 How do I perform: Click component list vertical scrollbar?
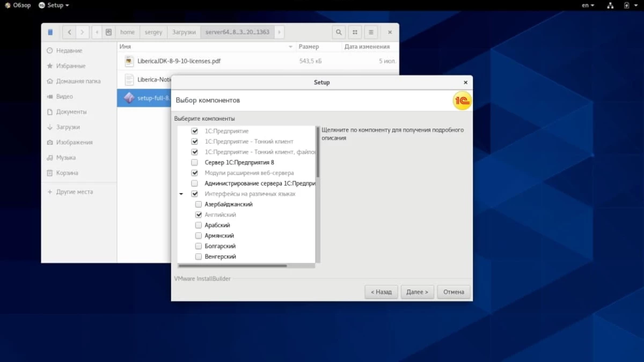click(x=318, y=152)
